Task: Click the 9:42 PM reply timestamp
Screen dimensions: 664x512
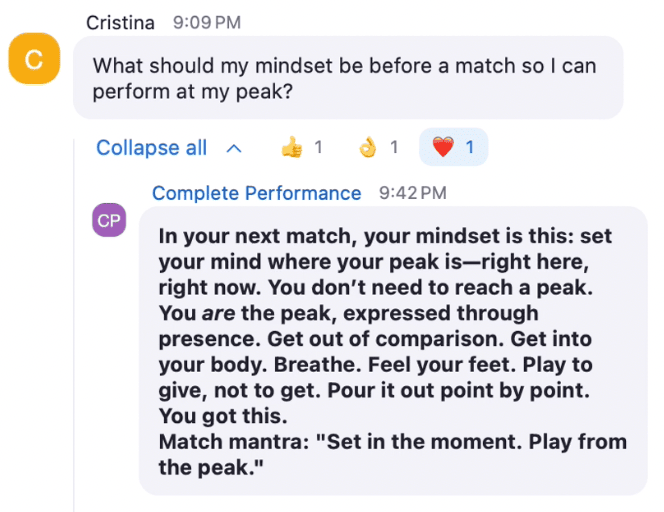Action: [x=412, y=193]
